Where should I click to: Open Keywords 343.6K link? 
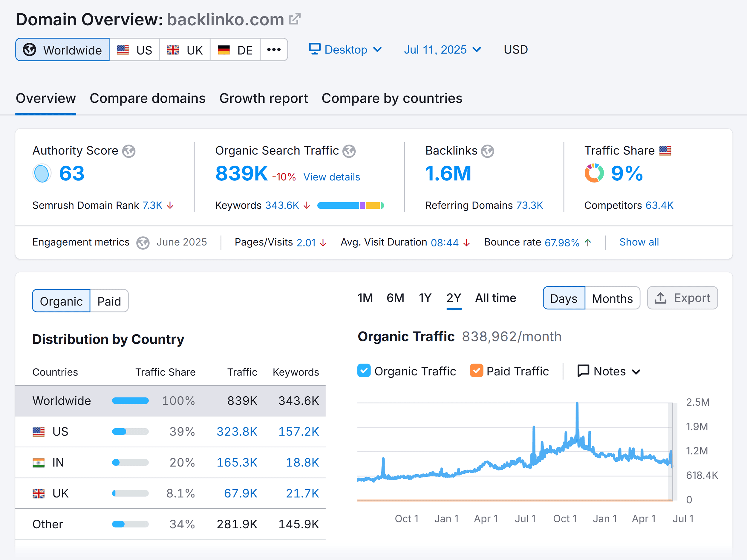[x=282, y=205]
